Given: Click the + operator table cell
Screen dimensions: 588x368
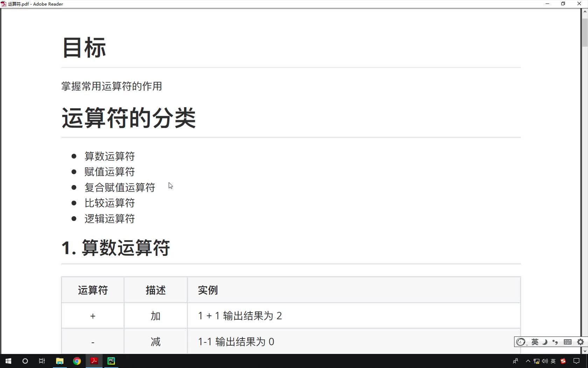Looking at the screenshot, I should 93,316.
